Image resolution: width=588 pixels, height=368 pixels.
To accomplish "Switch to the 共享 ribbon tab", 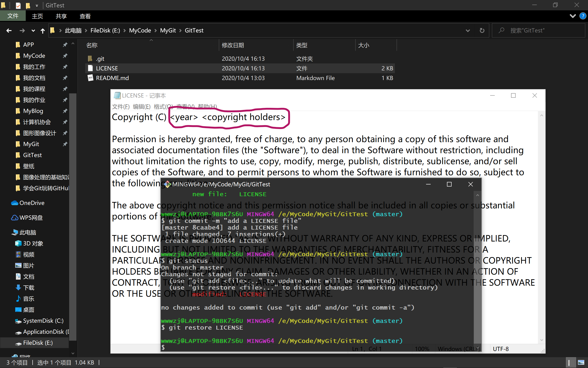I will (x=61, y=16).
